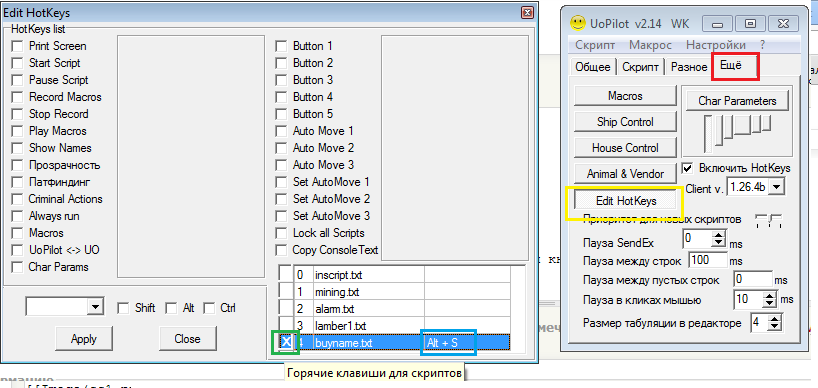Decrease the Пауза в кликах мышью value
This screenshot has height=388, width=818.
(x=770, y=304)
